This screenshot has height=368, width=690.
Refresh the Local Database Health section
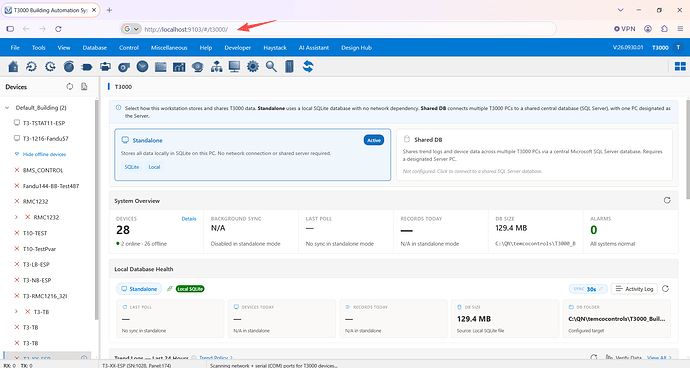coord(665,289)
